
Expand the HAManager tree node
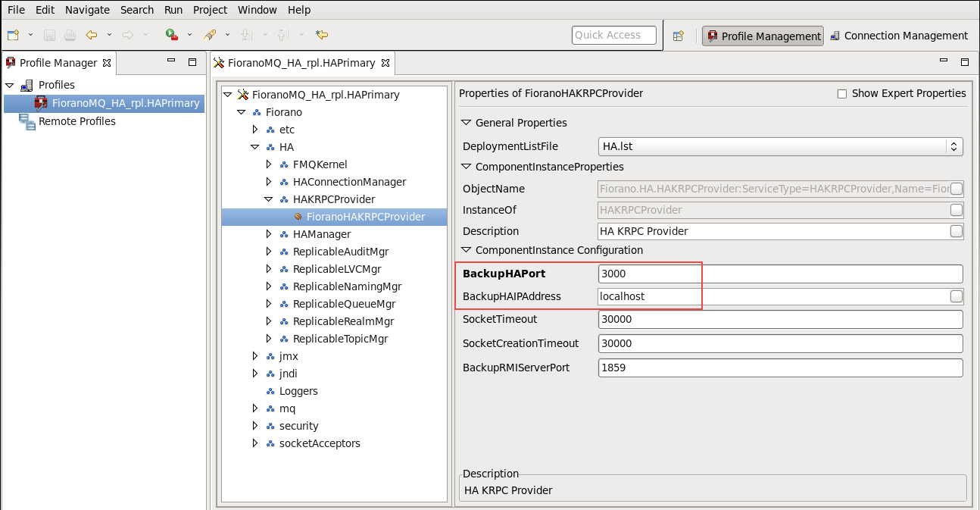click(269, 234)
